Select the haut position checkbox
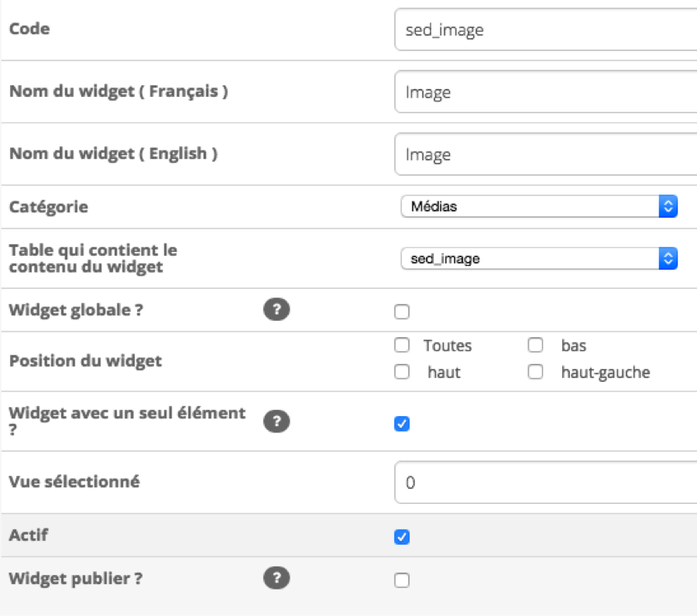The width and height of the screenshot is (697, 616). (402, 371)
